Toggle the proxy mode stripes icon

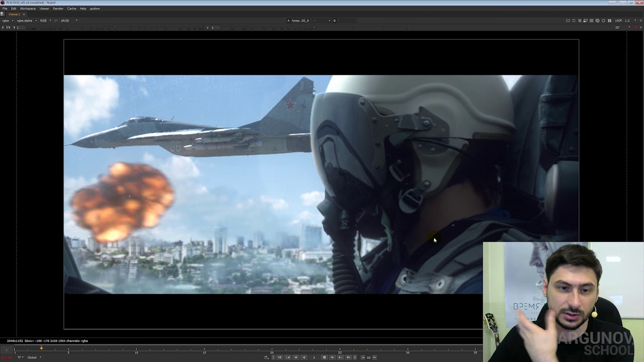point(580,21)
